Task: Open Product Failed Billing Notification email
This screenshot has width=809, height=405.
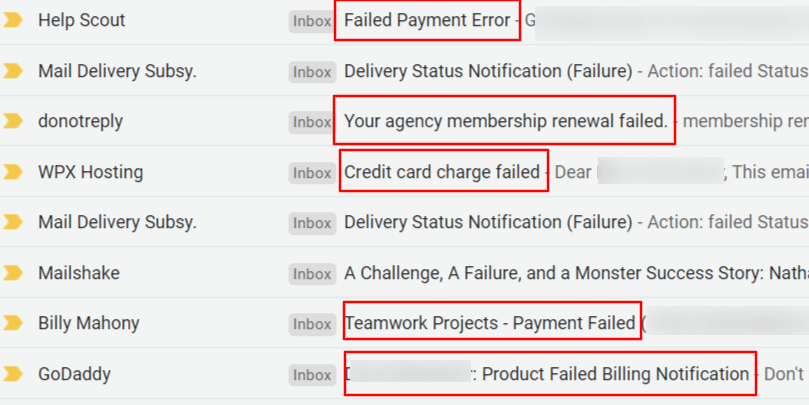Action: pos(614,374)
